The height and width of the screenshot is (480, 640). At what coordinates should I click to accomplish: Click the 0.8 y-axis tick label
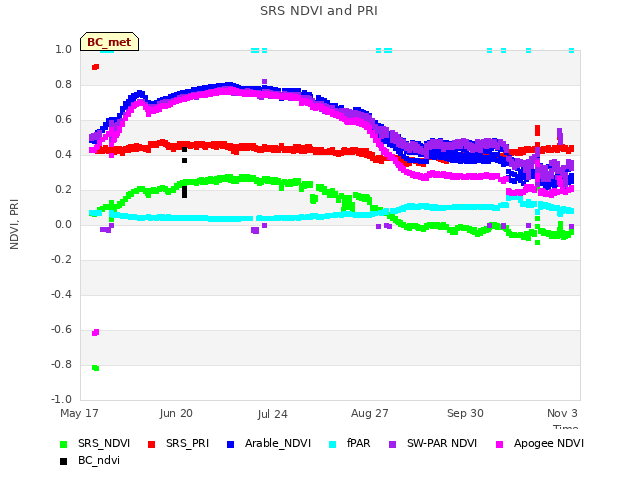(x=64, y=84)
